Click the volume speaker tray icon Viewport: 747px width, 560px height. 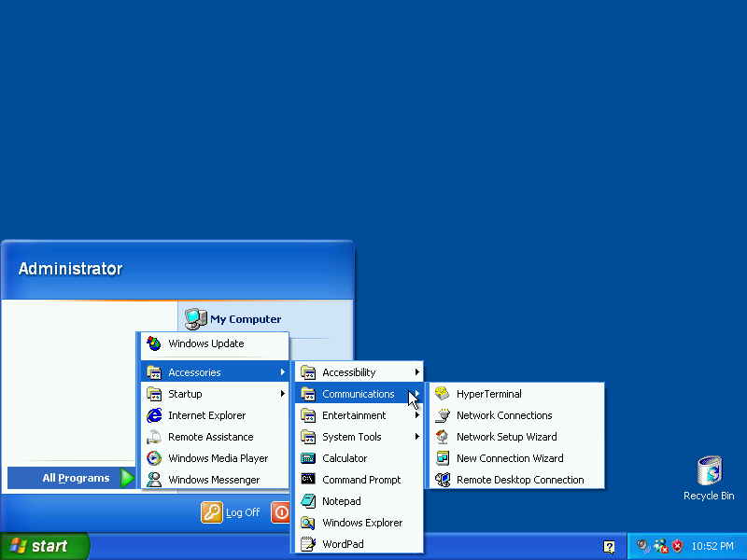pos(643,546)
